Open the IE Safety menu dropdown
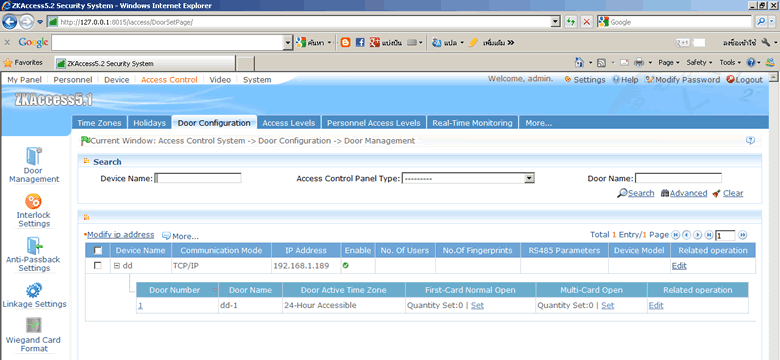The width and height of the screenshot is (780, 360). [699, 63]
